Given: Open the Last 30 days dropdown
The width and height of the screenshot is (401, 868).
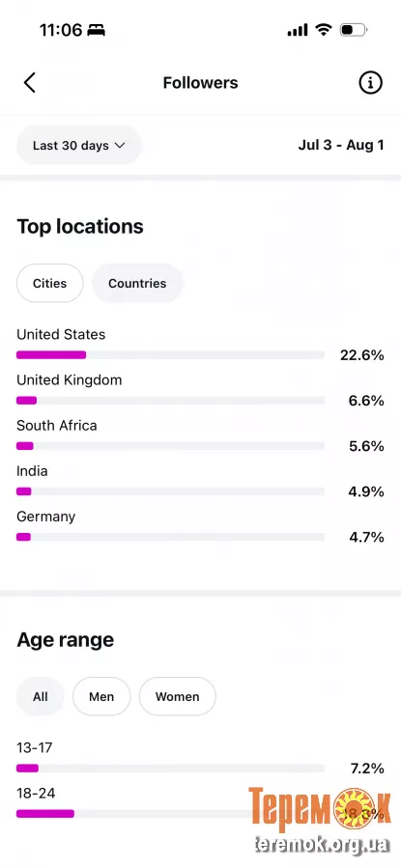Looking at the screenshot, I should point(79,146).
